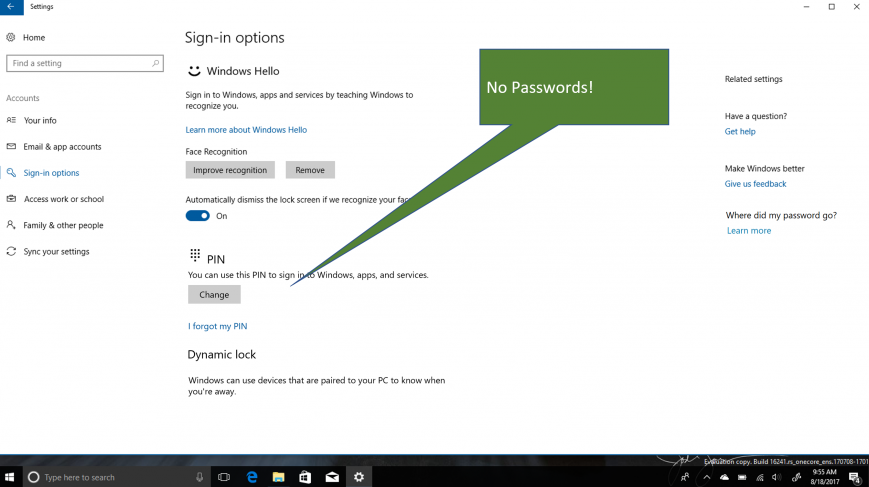Show hidden system tray icons
This screenshot has width=869, height=487.
click(707, 477)
